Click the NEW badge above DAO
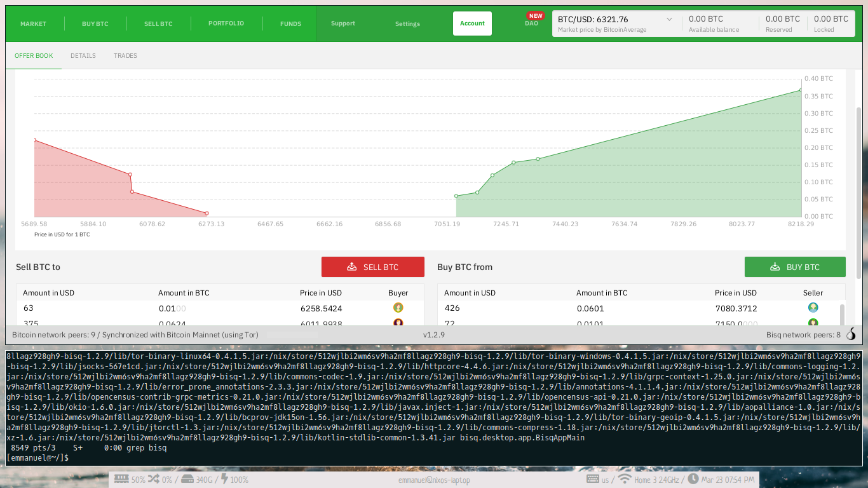 (536, 16)
